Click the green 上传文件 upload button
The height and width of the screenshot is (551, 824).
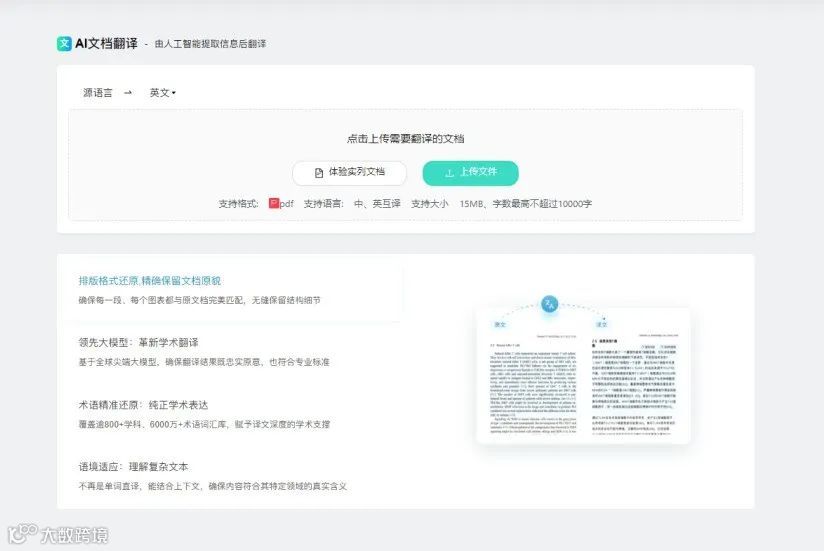[470, 173]
